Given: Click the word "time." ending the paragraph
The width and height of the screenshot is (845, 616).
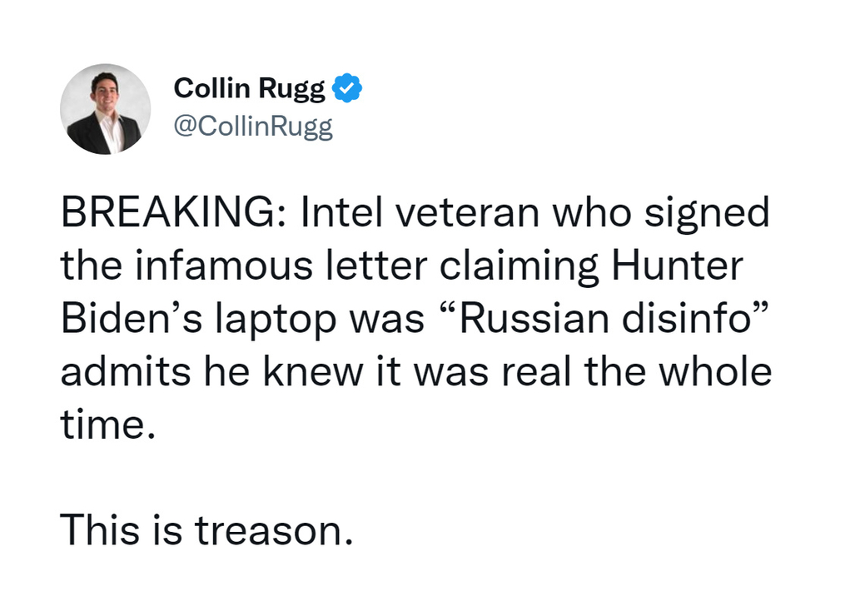Looking at the screenshot, I should pos(107,425).
